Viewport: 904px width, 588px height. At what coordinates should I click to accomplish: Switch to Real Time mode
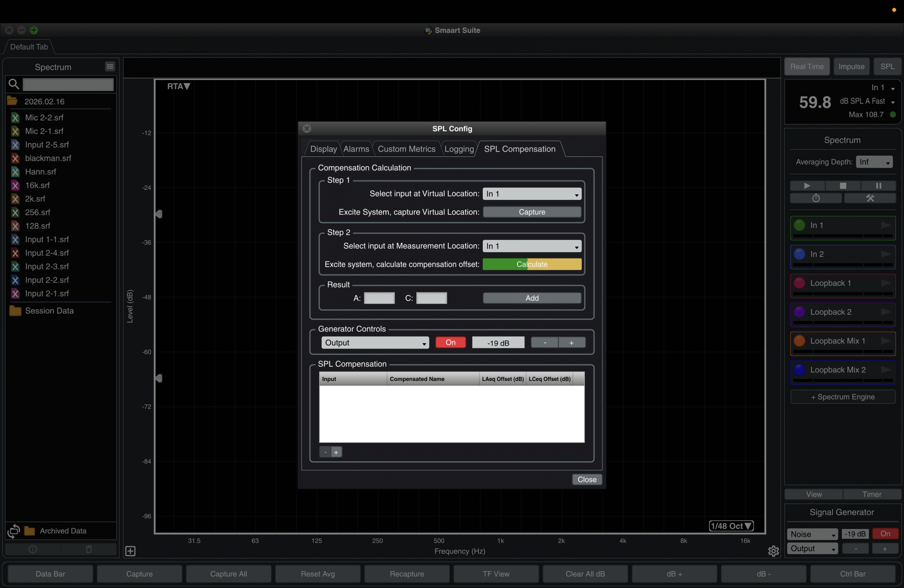pyautogui.click(x=807, y=66)
